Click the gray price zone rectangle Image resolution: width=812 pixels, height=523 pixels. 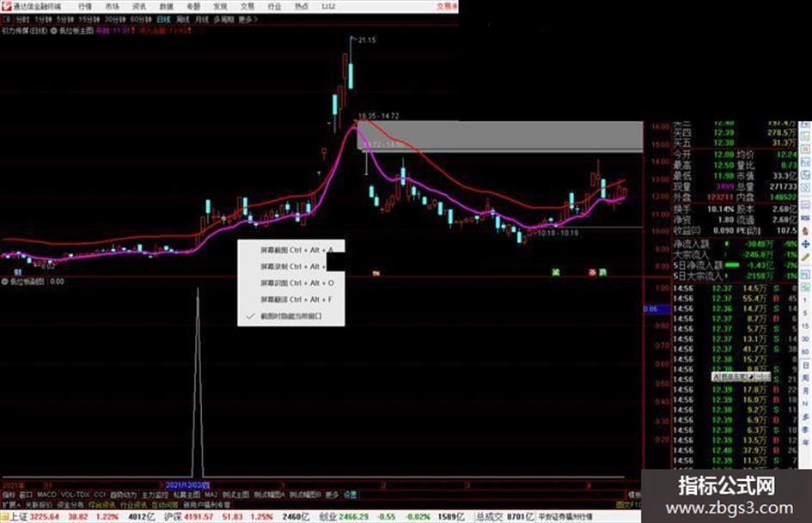coord(500,137)
